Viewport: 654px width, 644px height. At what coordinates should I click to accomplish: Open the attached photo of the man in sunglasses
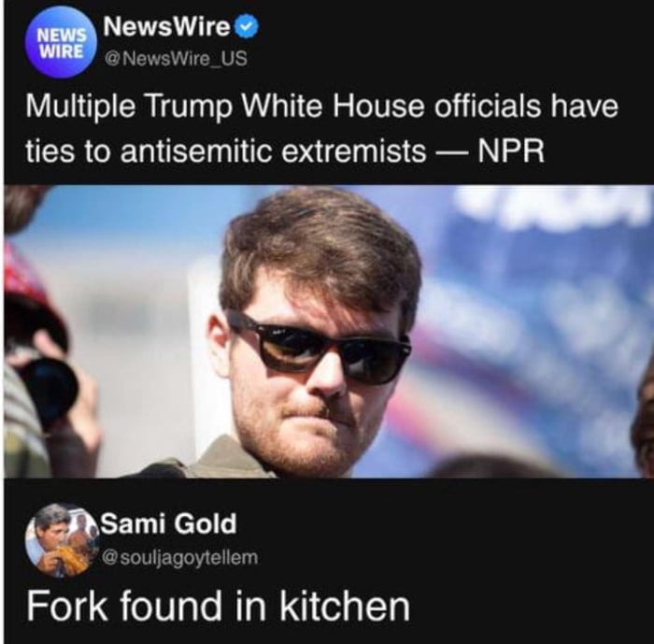tap(329, 331)
